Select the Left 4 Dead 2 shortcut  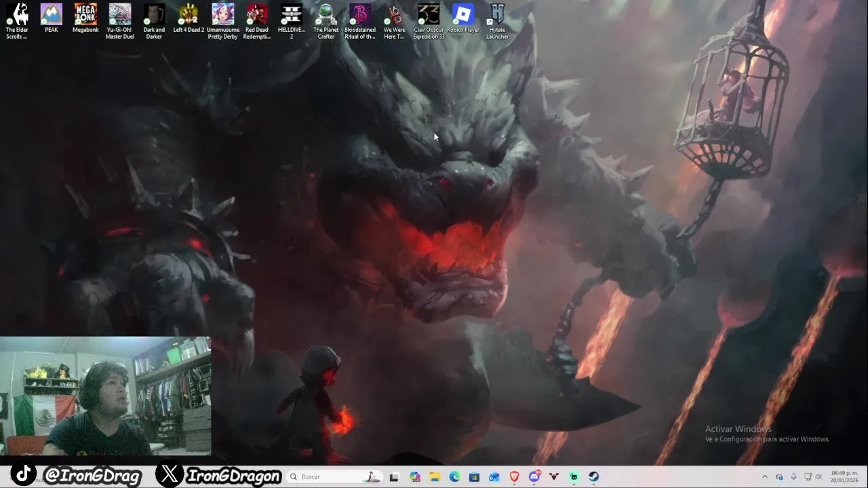(x=189, y=18)
